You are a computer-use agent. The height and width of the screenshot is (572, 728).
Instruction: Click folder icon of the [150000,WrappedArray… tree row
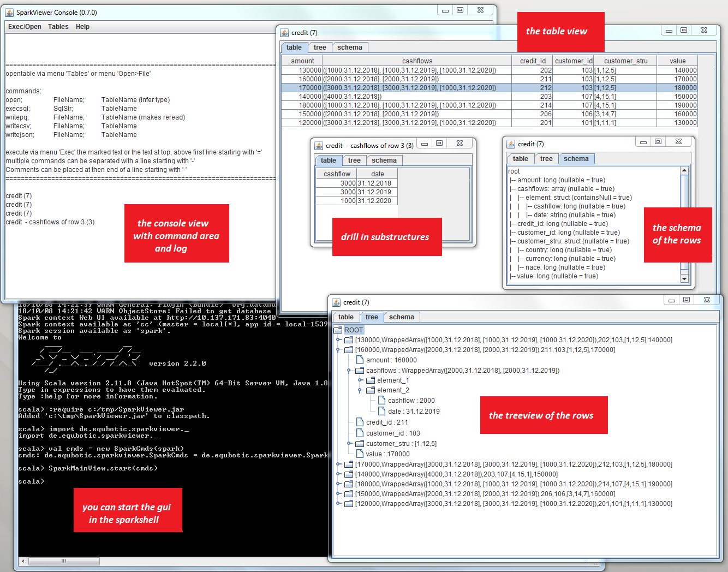[x=349, y=494]
